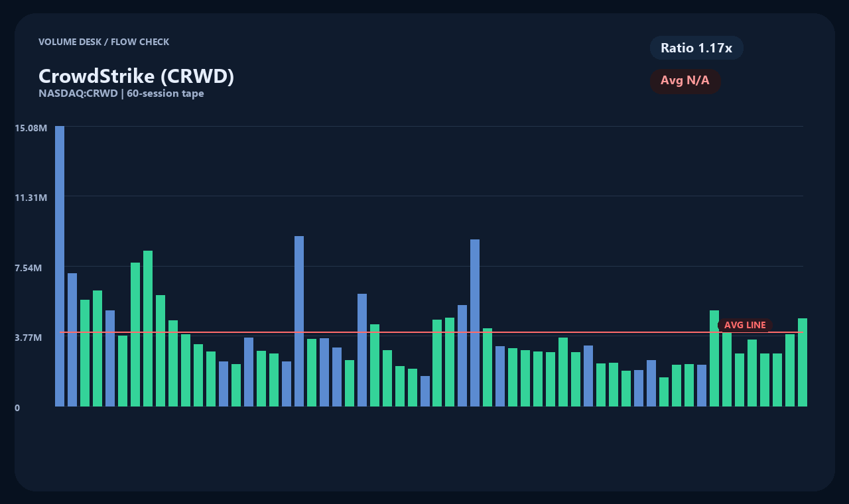Viewport: 849px width, 504px height.
Task: Click the last green bar on the right
Action: pos(803,362)
